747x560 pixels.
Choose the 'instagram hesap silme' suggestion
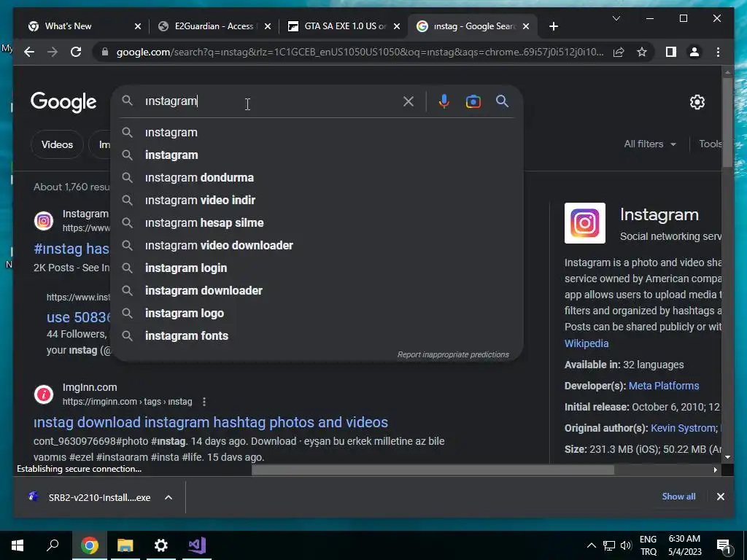tap(317, 223)
